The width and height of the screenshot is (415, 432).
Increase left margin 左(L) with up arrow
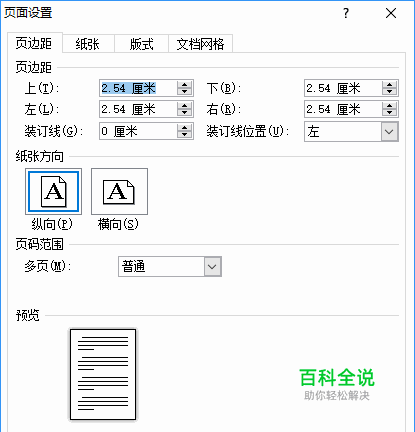click(184, 106)
